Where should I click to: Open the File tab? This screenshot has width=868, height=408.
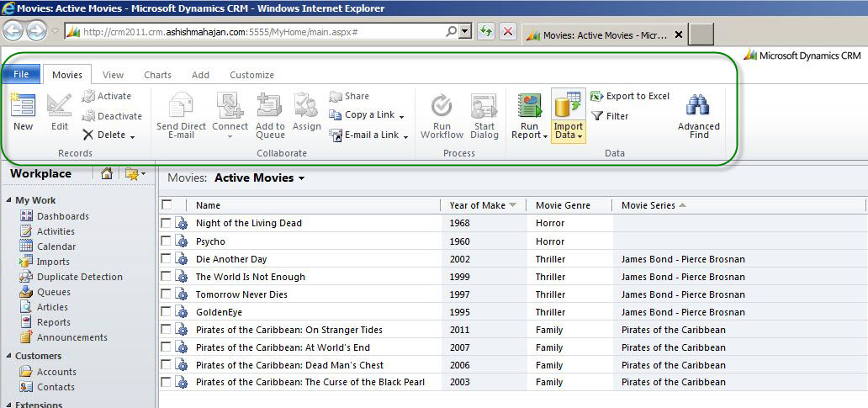pyautogui.click(x=21, y=74)
